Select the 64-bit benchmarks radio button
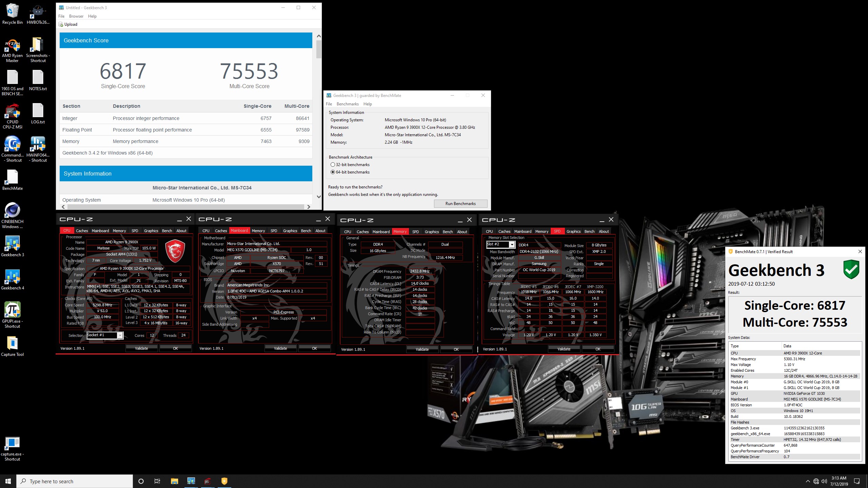This screenshot has height=488, width=868. [333, 172]
